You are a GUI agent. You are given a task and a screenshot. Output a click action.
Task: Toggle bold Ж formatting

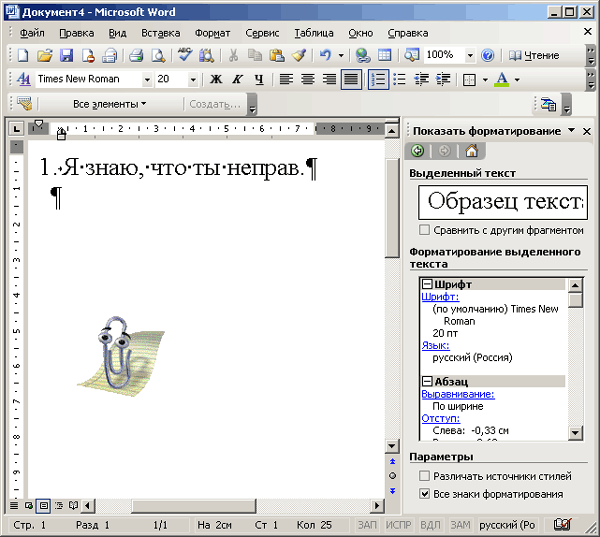216,79
